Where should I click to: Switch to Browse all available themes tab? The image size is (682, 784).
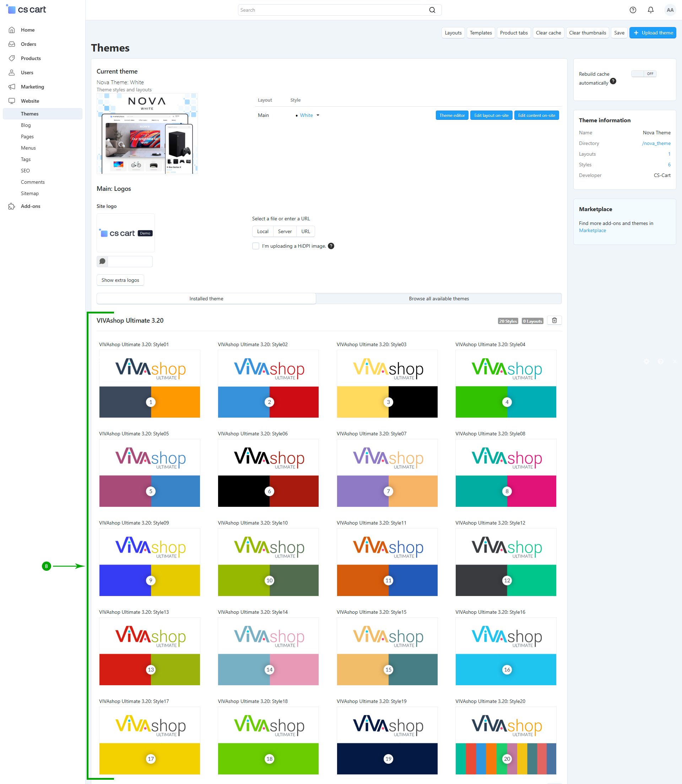438,299
